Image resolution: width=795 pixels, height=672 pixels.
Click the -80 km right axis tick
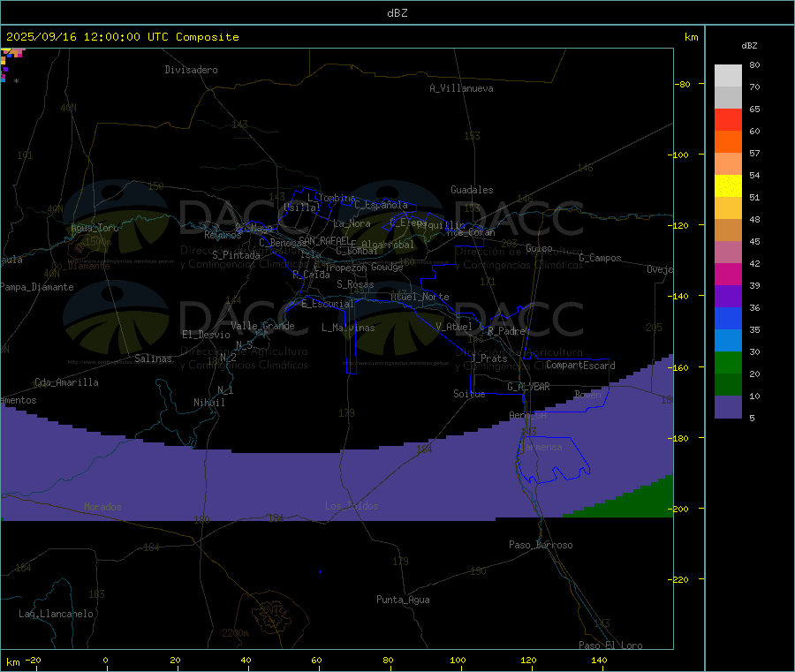point(683,84)
